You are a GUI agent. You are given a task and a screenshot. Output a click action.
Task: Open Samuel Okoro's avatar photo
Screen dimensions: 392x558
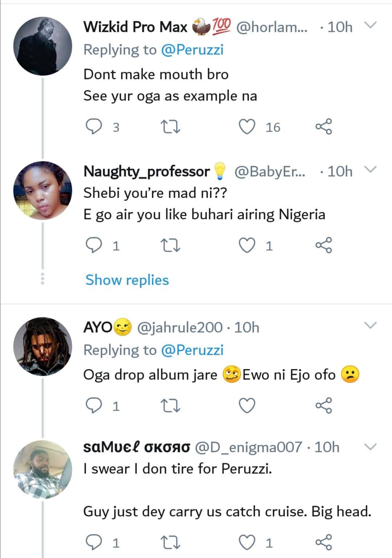pyautogui.click(x=43, y=469)
